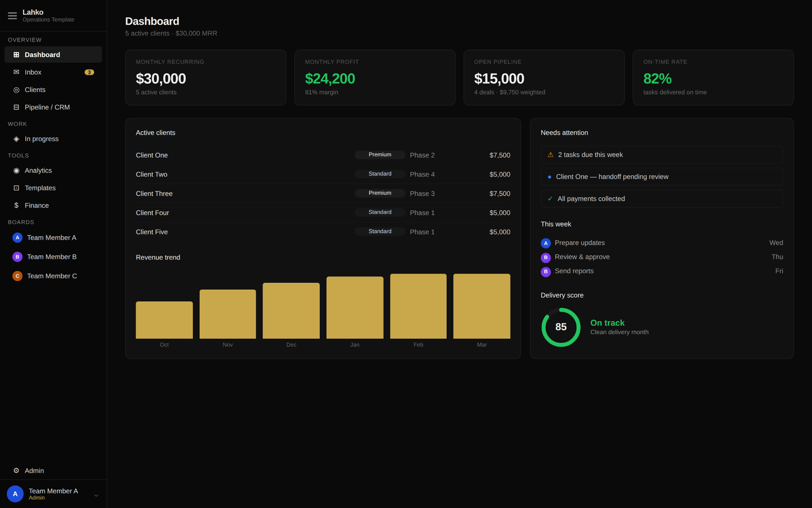The image size is (812, 508).
Task: Click the Clients target icon
Action: (x=16, y=90)
